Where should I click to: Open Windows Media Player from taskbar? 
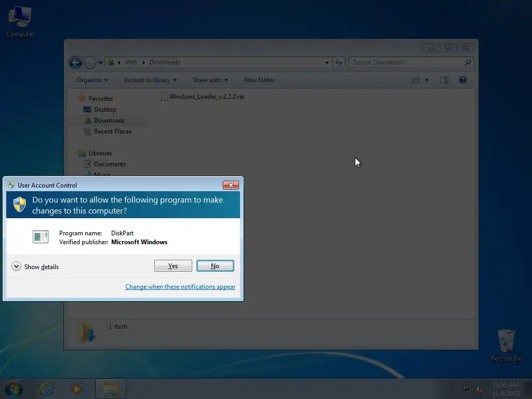tap(77, 389)
